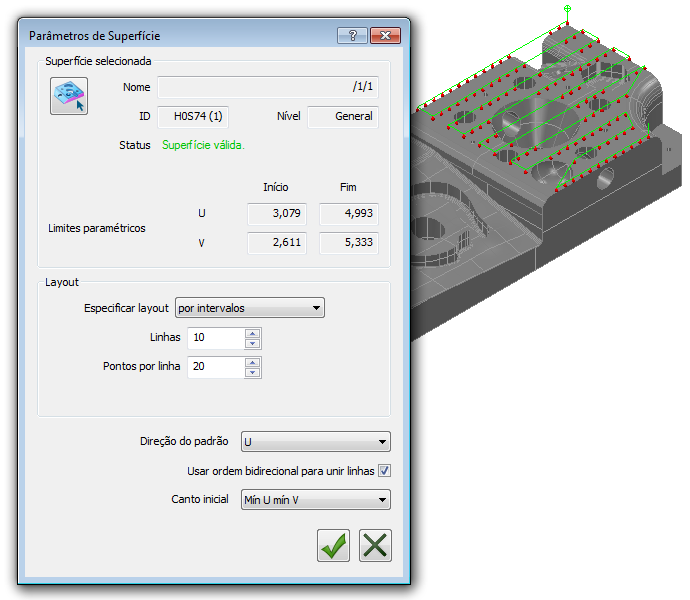Open the Especificar layout dropdown
The height and width of the screenshot is (600, 690).
pos(250,308)
